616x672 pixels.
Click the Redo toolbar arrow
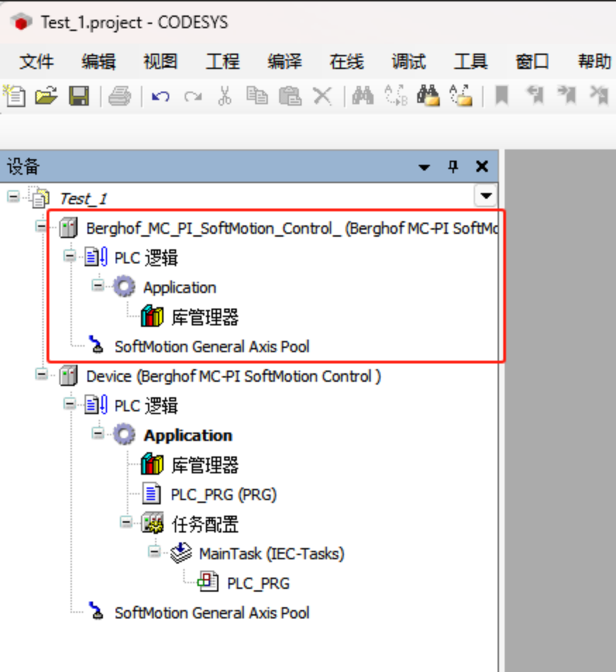tap(193, 96)
